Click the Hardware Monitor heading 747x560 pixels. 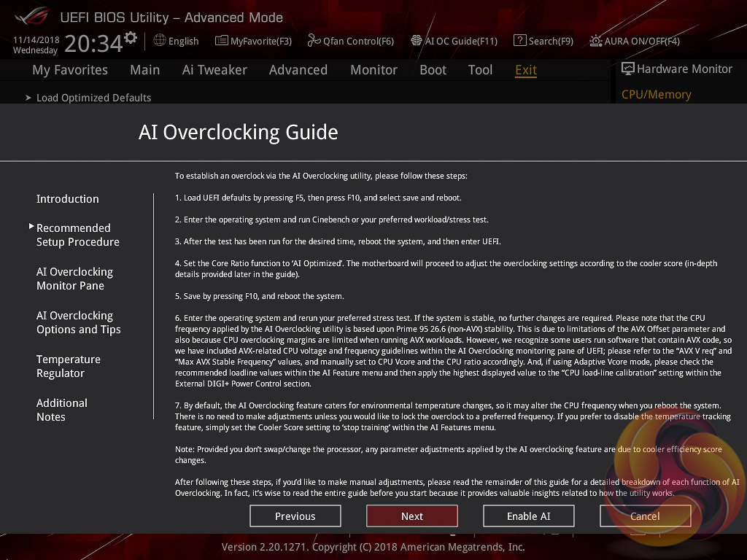click(x=684, y=69)
